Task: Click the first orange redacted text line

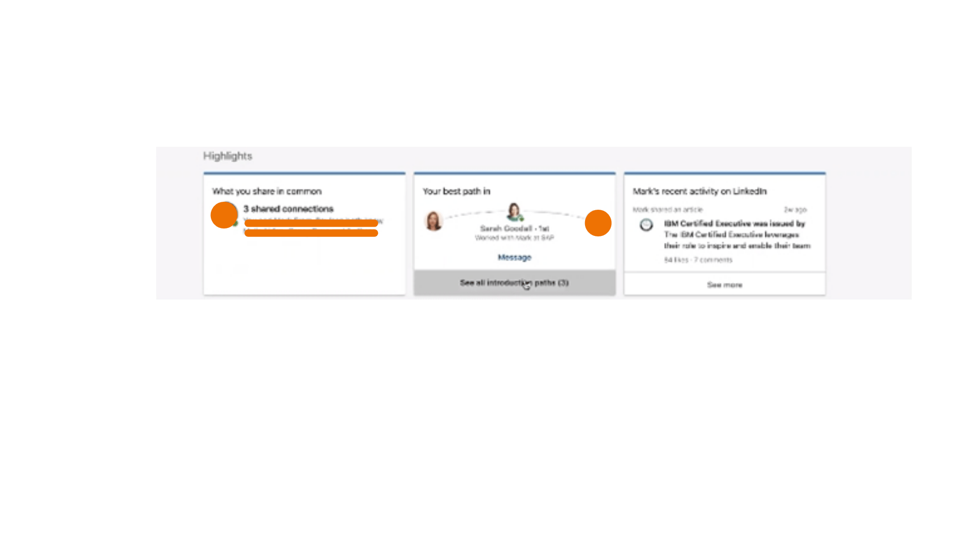Action: click(311, 223)
